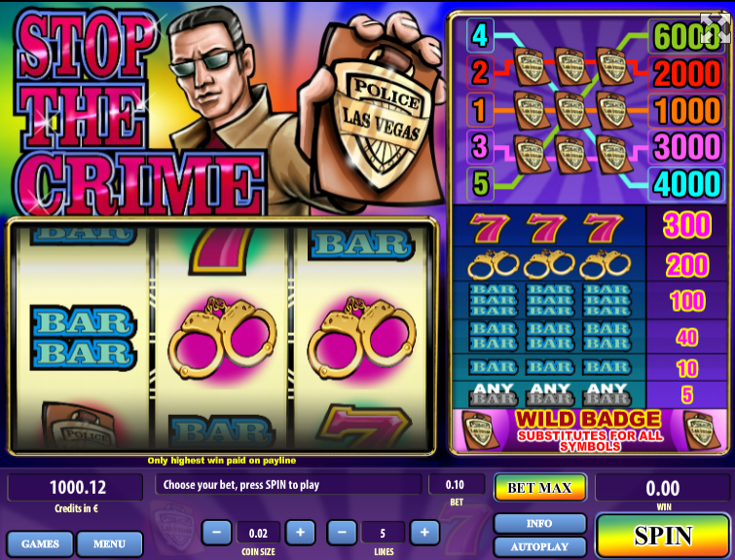This screenshot has width=735, height=560.
Task: Increase coin size with plus button
Action: [300, 533]
